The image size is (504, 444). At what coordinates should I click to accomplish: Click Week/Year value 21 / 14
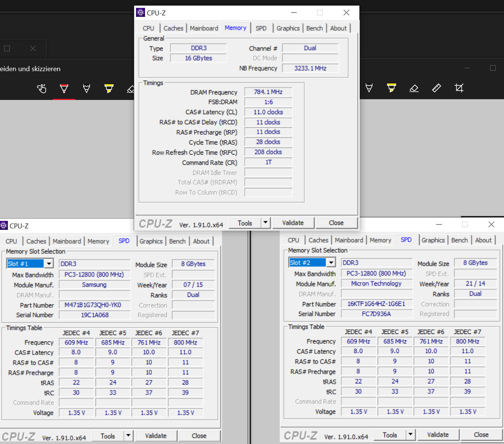(476, 283)
